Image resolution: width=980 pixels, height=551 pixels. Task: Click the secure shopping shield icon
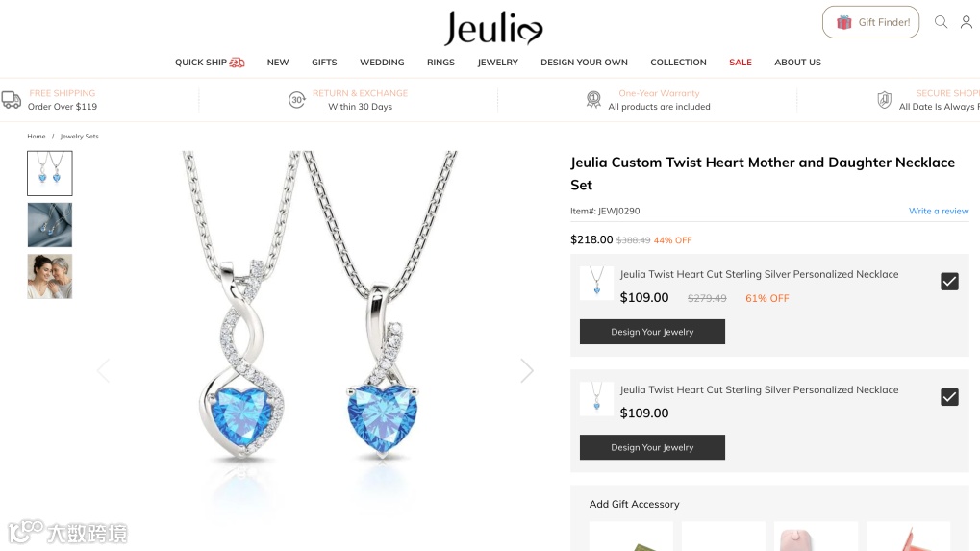(x=885, y=99)
